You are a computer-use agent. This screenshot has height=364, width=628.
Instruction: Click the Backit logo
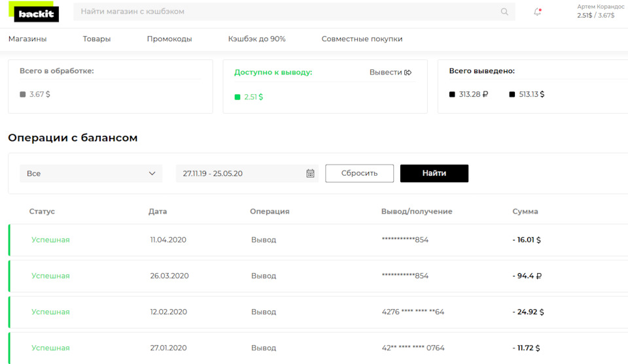click(34, 12)
